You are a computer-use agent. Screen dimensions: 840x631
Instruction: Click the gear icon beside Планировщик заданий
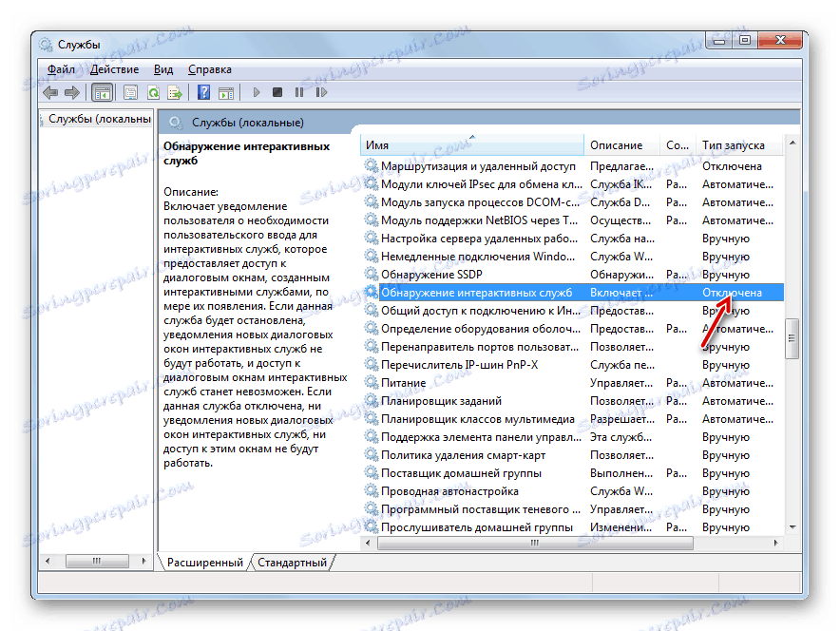pyautogui.click(x=372, y=400)
